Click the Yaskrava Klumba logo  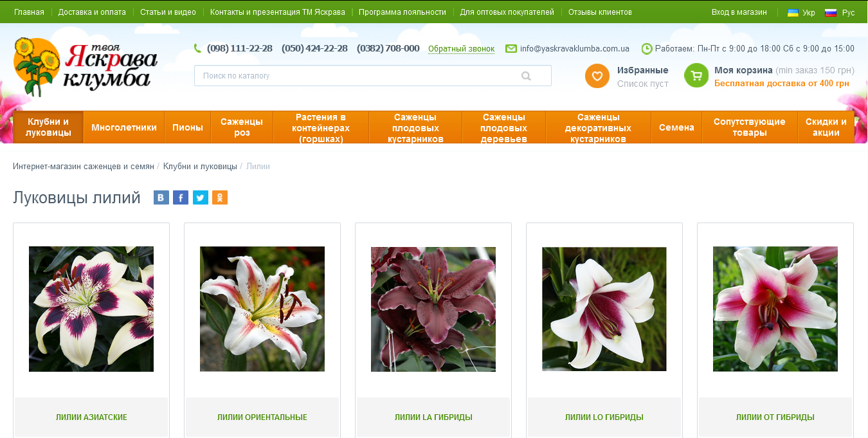pos(86,67)
